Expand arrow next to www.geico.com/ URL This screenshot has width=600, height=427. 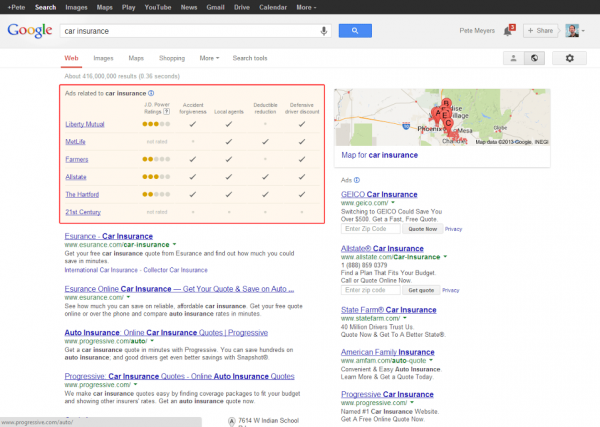[x=393, y=203]
